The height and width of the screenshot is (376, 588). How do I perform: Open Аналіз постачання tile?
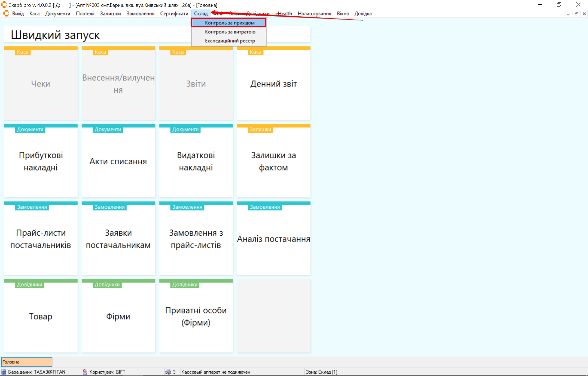click(x=273, y=239)
